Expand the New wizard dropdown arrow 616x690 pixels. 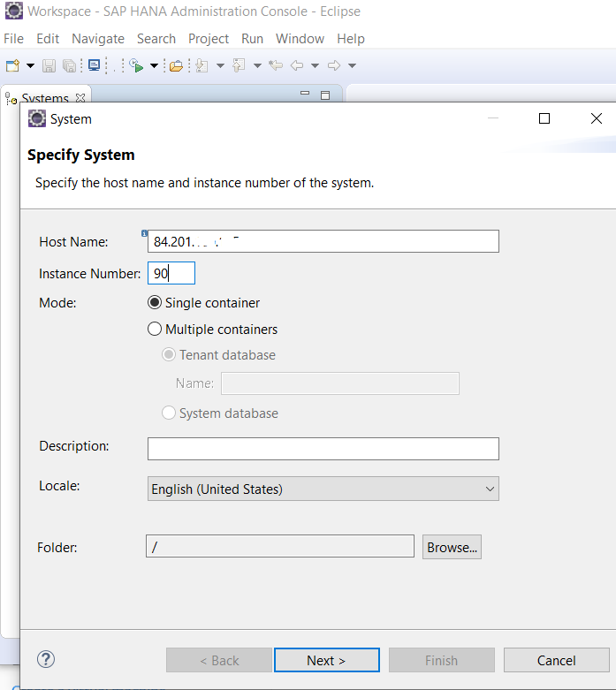coord(30,66)
